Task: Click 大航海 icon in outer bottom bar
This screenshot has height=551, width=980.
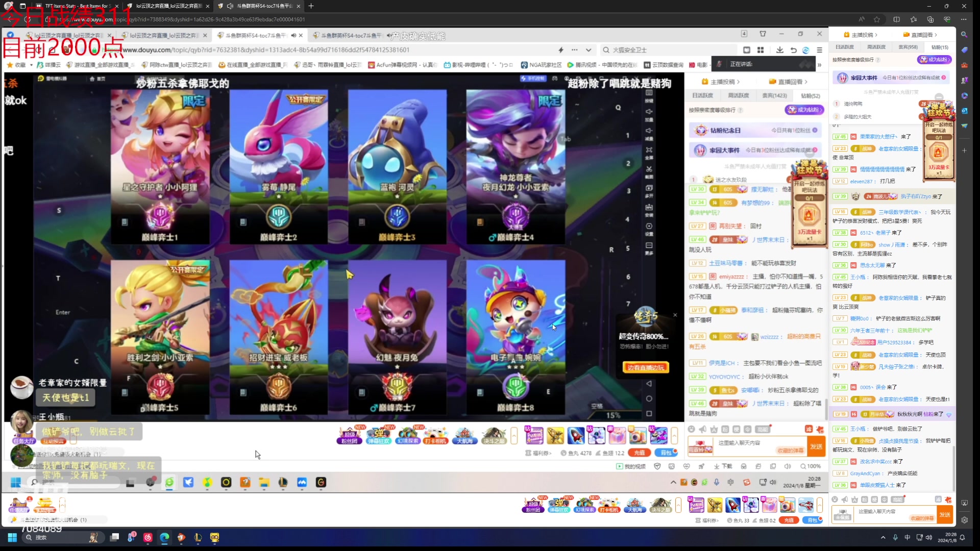Action: coord(634,505)
